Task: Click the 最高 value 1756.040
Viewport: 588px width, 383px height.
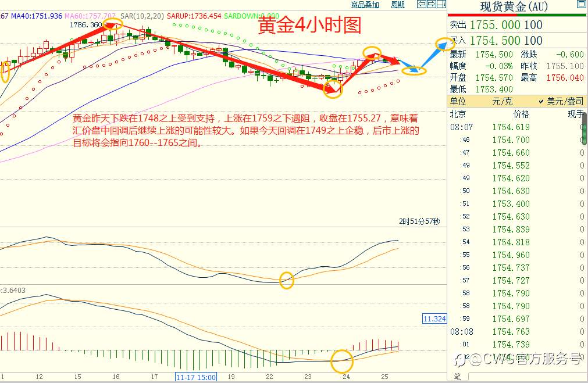Action: [x=565, y=77]
